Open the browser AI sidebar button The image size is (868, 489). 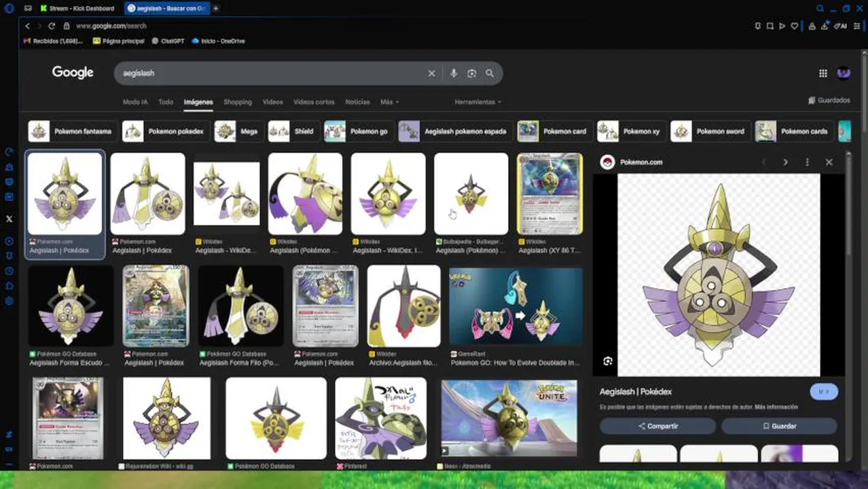click(x=840, y=26)
